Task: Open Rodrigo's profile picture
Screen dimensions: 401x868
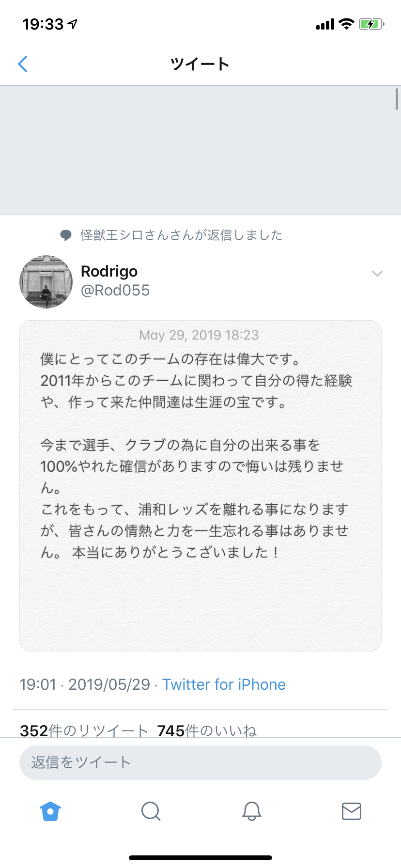Action: click(46, 282)
